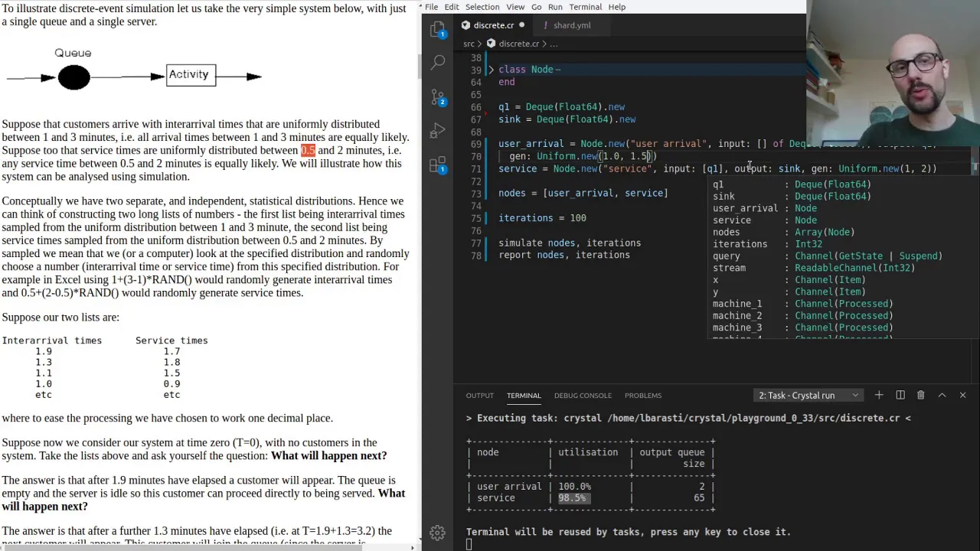The image size is (980, 551).
Task: Expand folded class Node on line 39
Action: [x=491, y=70]
